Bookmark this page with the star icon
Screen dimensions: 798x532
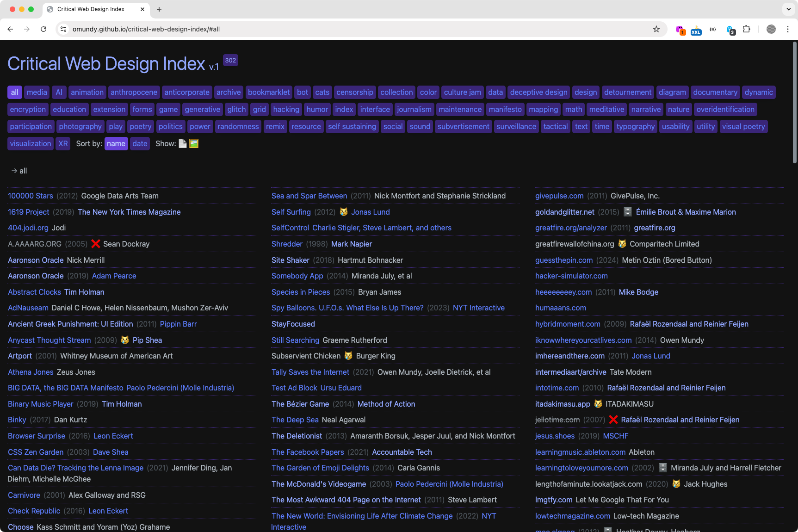point(656,29)
